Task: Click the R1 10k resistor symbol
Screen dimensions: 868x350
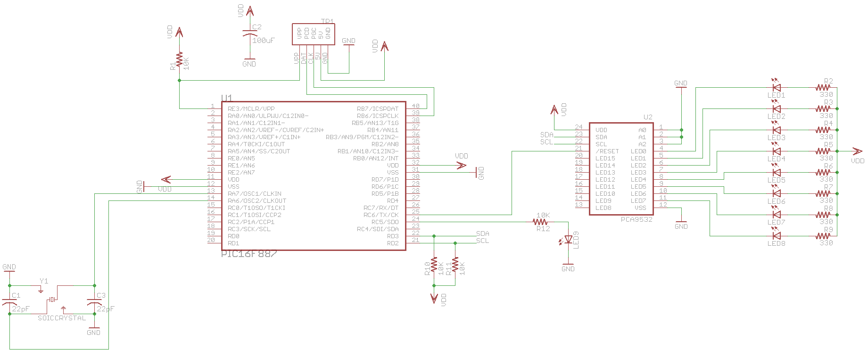Action: (179, 60)
